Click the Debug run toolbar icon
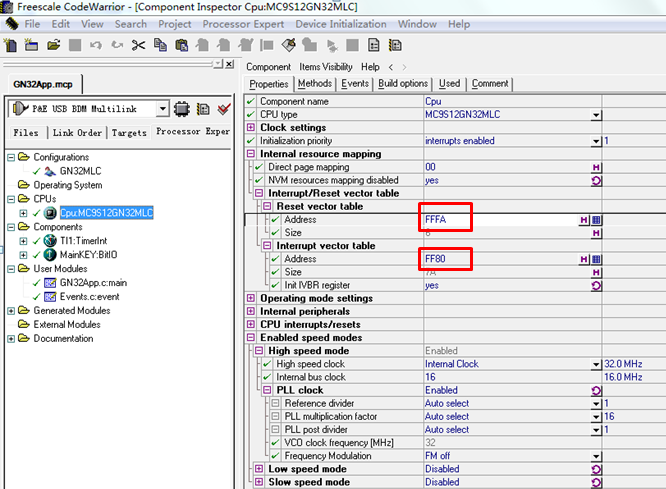This screenshot has height=489, width=666. click(332, 46)
